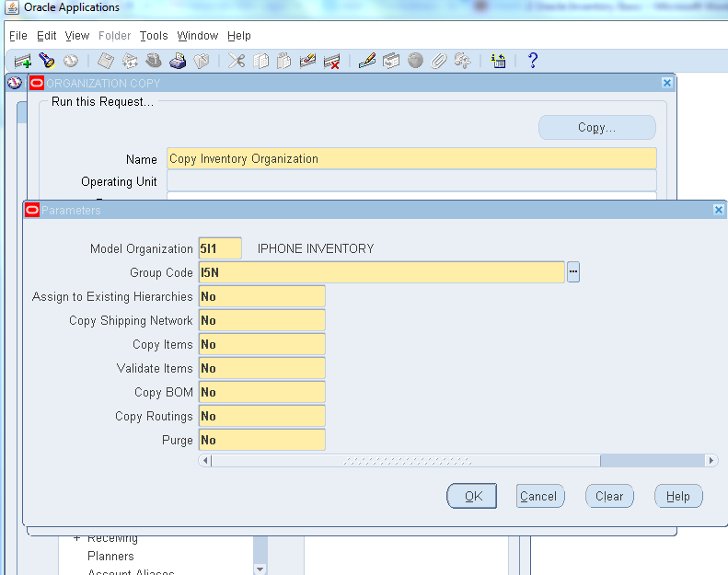Click the right arrow of Parameters scrollbar
The height and width of the screenshot is (575, 728).
pyautogui.click(x=711, y=461)
